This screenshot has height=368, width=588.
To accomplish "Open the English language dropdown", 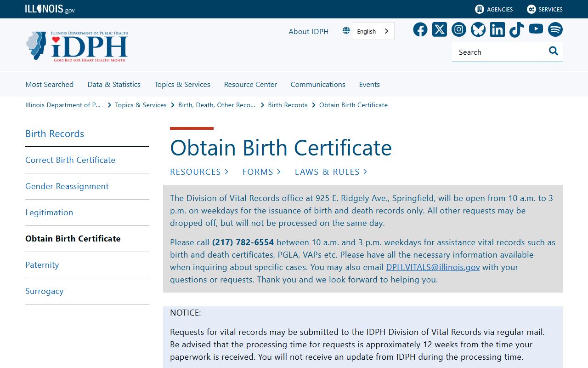I will coord(373,31).
